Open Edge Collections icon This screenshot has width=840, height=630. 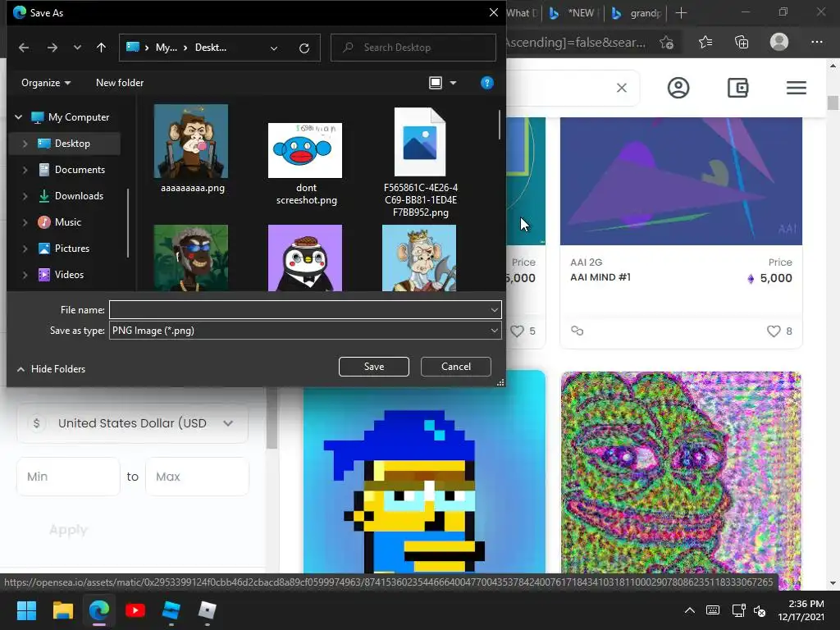point(742,42)
